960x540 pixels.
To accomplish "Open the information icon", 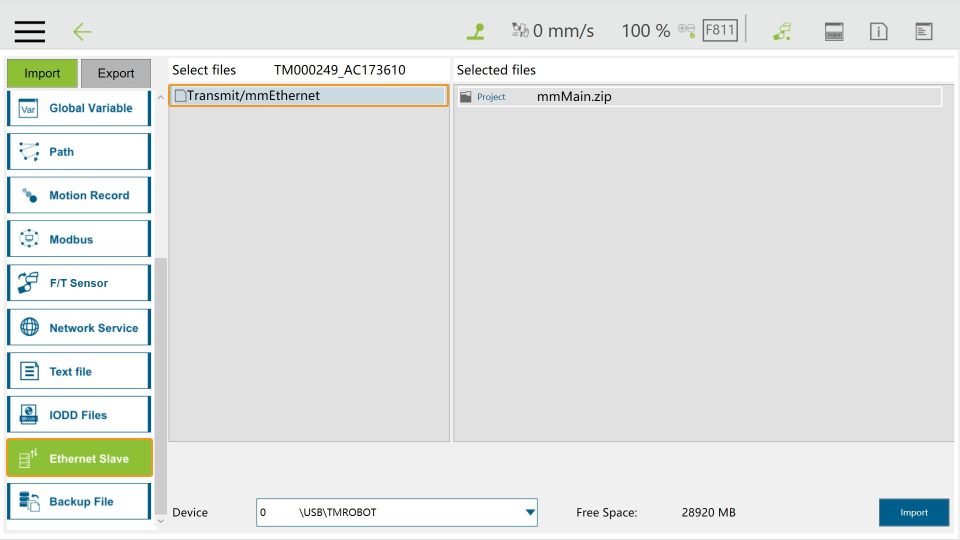I will click(879, 31).
